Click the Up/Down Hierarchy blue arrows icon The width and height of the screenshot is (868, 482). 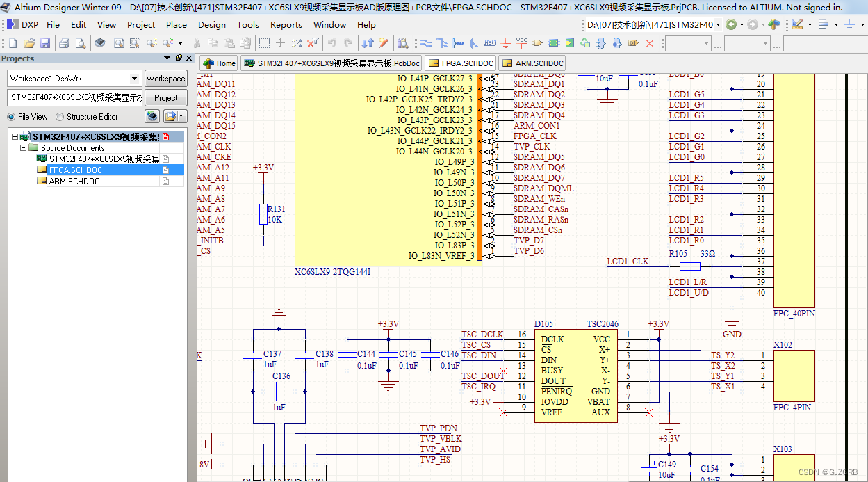pos(367,43)
